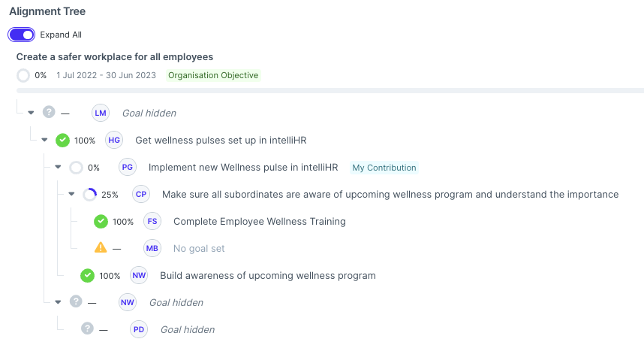Image resolution: width=644 pixels, height=342 pixels.
Task: Collapse the CP subordinates goal branch
Action: [x=71, y=194]
